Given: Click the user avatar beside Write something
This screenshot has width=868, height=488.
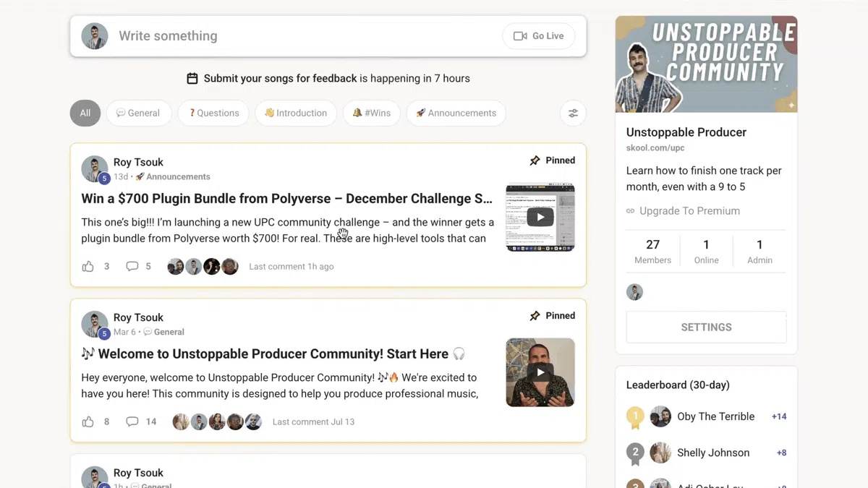Looking at the screenshot, I should coord(95,36).
